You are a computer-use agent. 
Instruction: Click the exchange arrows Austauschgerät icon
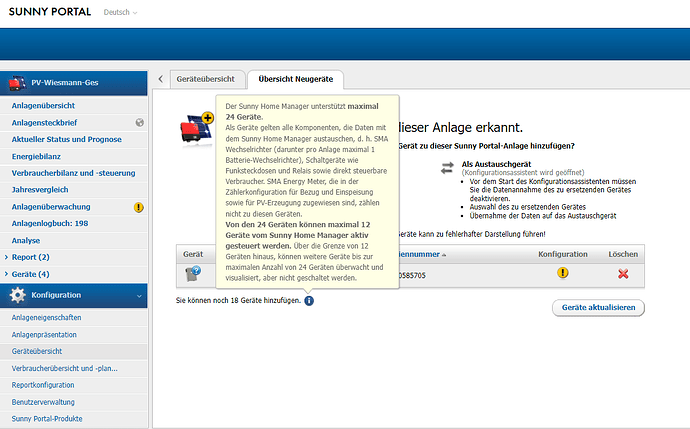point(447,168)
